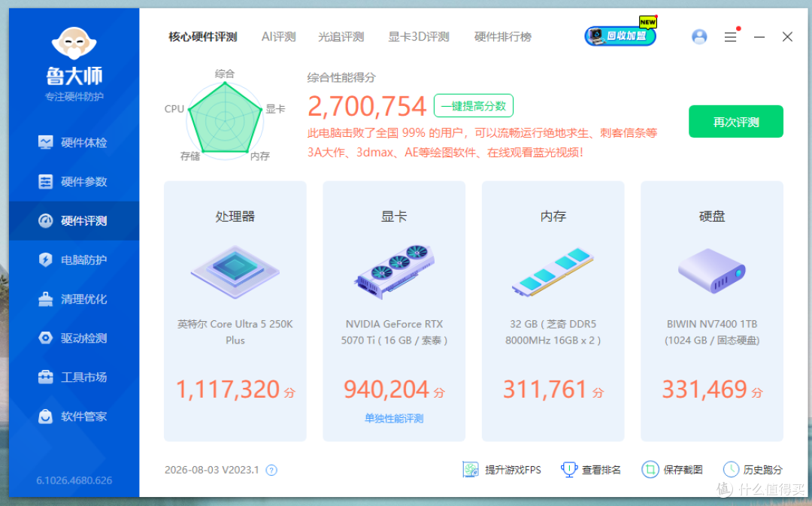
Task: Click 查看排名 at the bottom
Action: click(591, 470)
